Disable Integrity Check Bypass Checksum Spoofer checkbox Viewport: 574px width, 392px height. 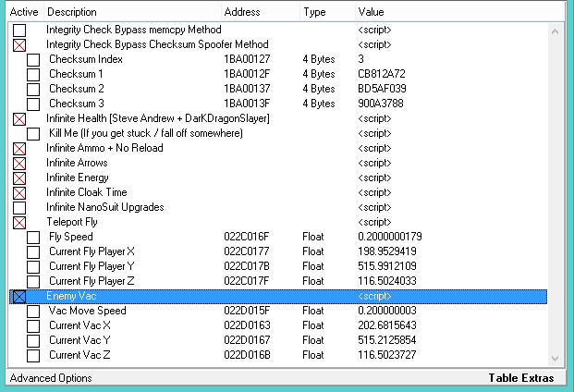tap(19, 45)
